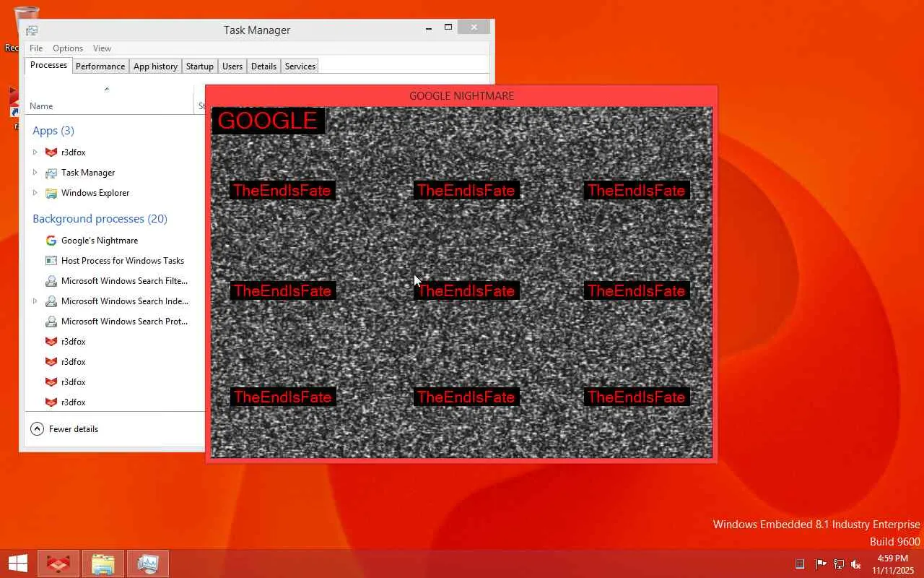
Task: Open the Services tab
Action: pyautogui.click(x=300, y=66)
